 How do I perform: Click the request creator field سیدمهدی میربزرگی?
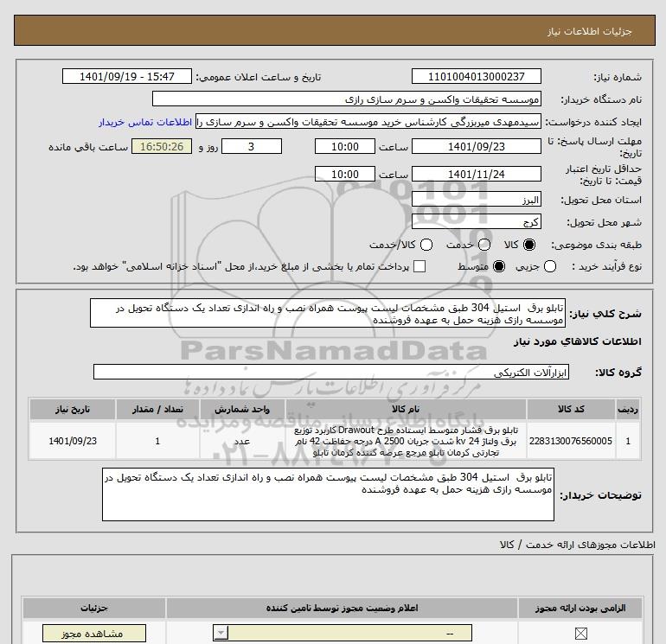[x=368, y=122]
